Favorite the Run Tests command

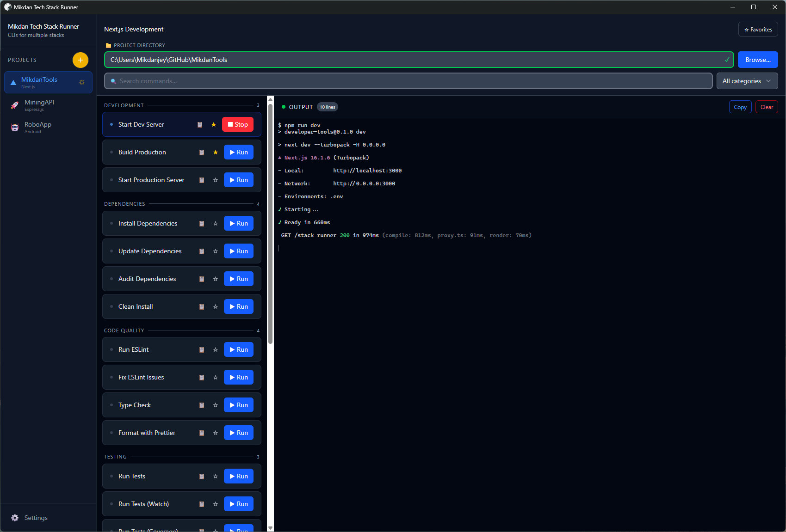point(216,477)
